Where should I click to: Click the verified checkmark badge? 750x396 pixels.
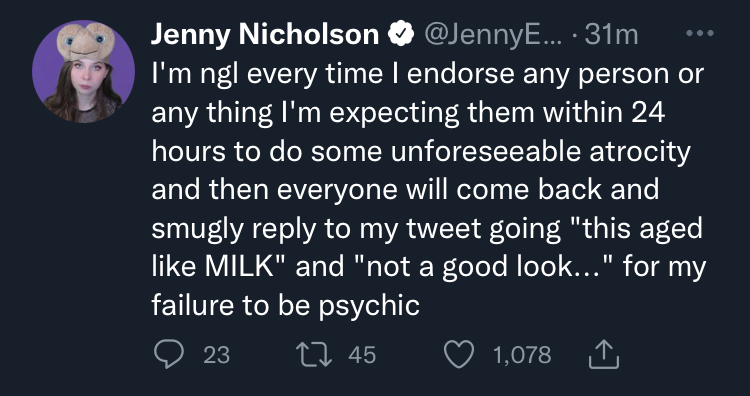point(400,34)
